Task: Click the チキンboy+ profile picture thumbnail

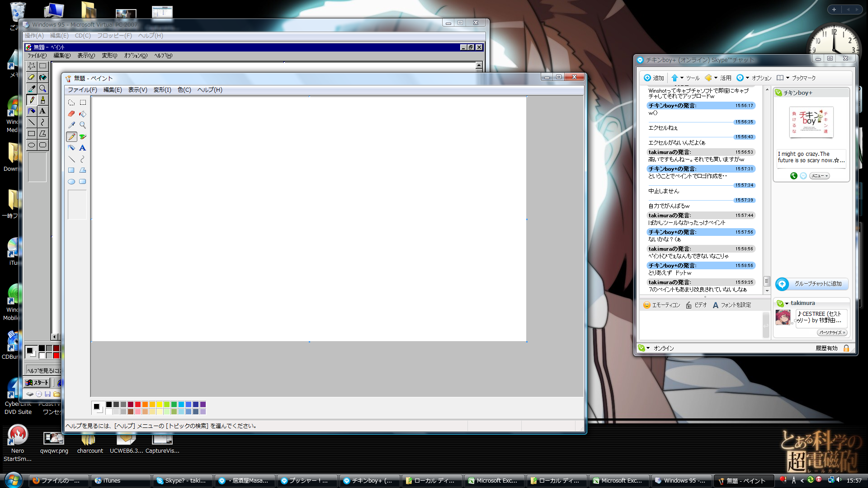Action: 811,122
